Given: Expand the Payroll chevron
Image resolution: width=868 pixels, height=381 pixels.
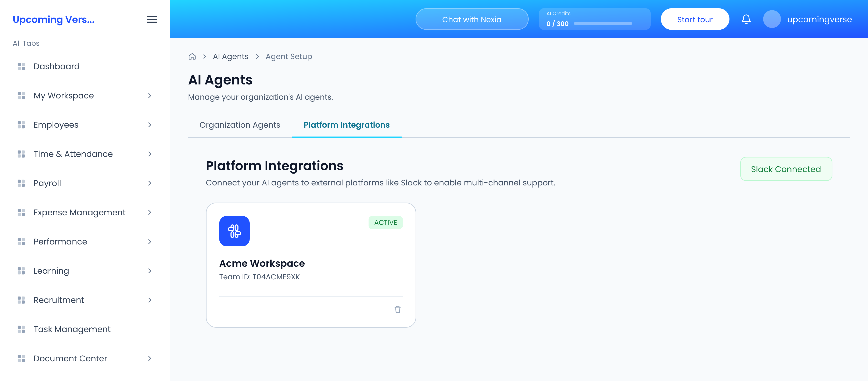Looking at the screenshot, I should [150, 183].
